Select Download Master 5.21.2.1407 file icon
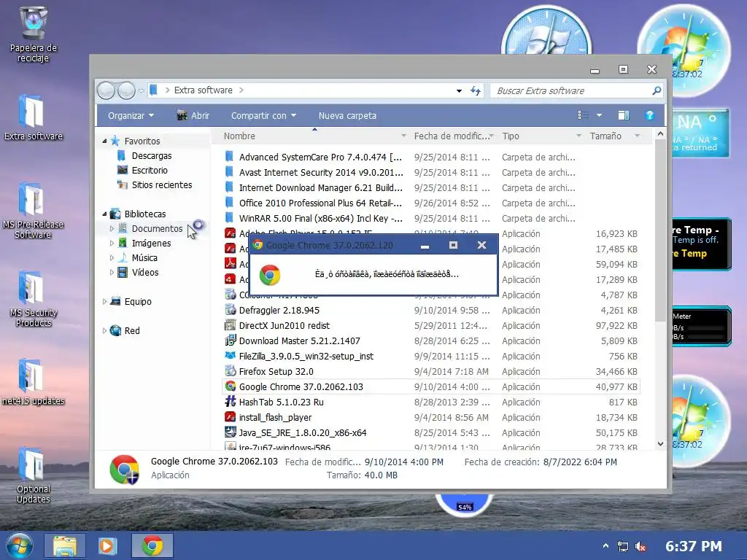 click(230, 341)
